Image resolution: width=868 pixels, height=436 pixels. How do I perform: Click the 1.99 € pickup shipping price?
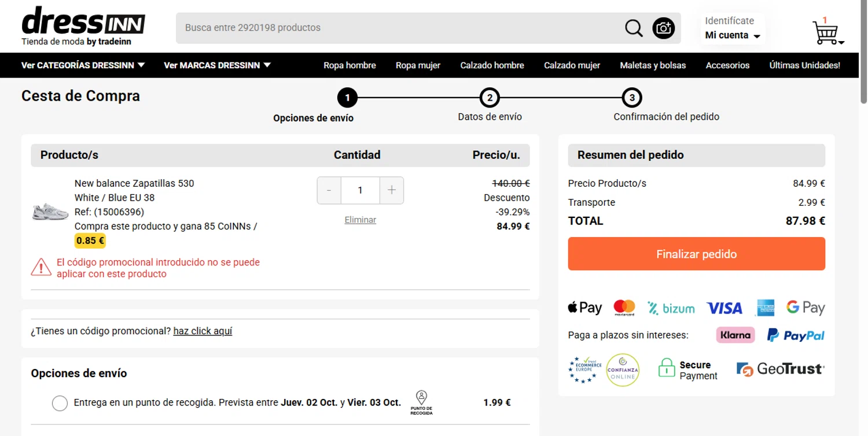497,402
